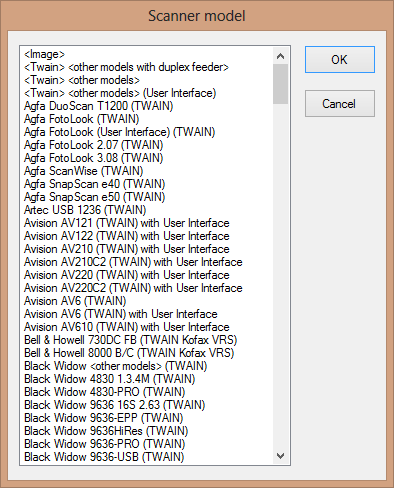
Task: Click the scanner list scrollbar thumb
Action: tap(280, 84)
